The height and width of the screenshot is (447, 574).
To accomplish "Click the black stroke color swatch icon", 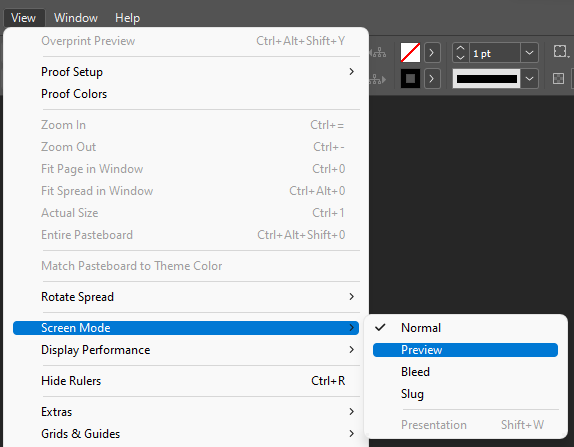I will click(x=410, y=79).
